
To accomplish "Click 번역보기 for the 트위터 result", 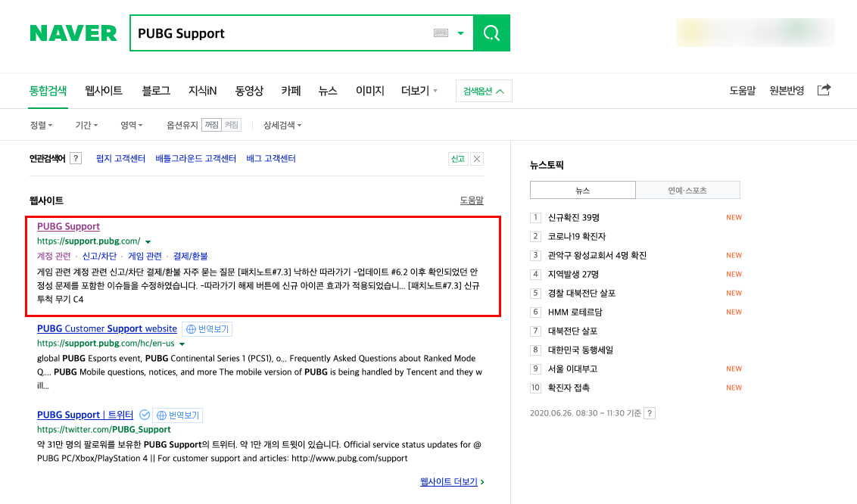I will tap(178, 415).
